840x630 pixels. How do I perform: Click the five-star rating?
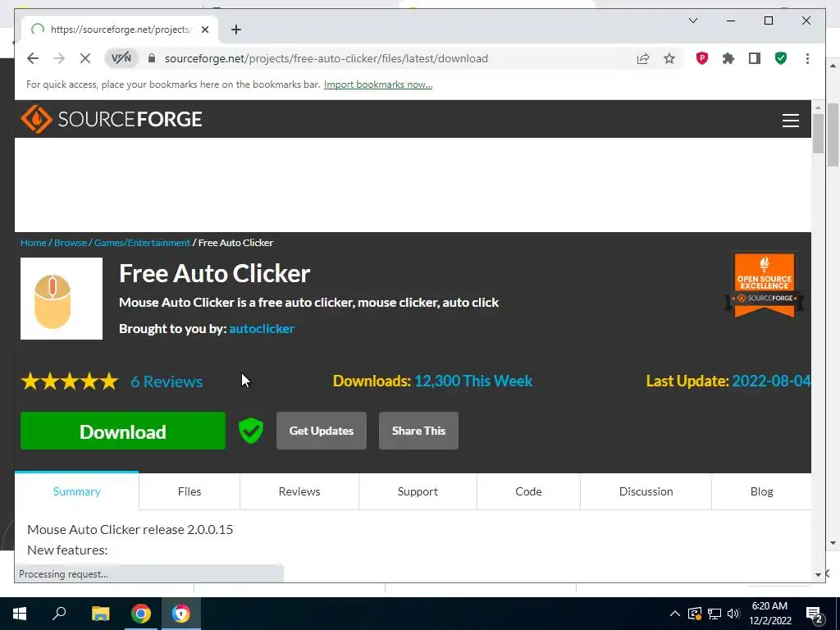pyautogui.click(x=70, y=381)
